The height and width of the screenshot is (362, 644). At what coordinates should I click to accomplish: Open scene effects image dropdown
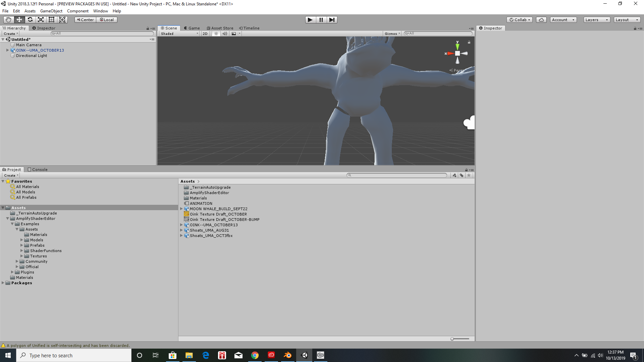tap(236, 34)
